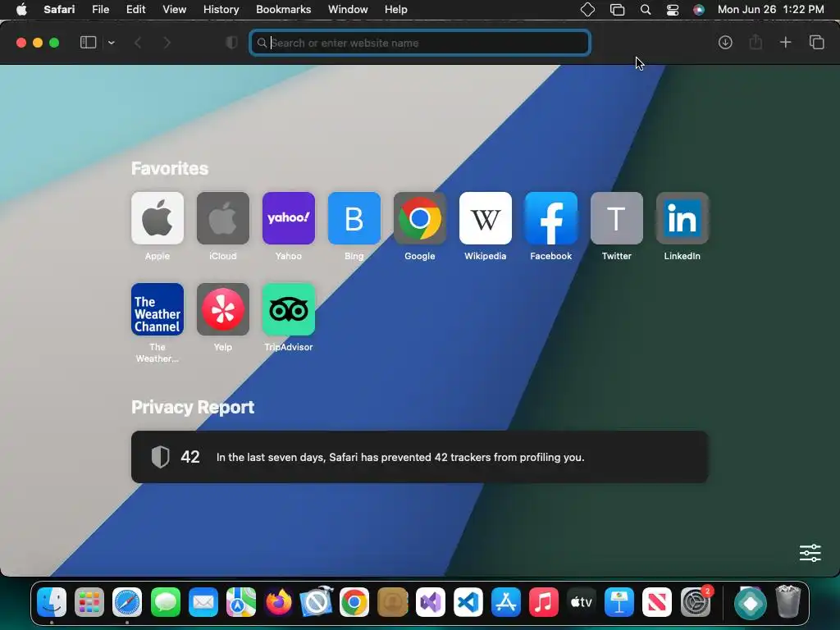The height and width of the screenshot is (630, 840).
Task: Open the Twitter favorite
Action: (617, 218)
